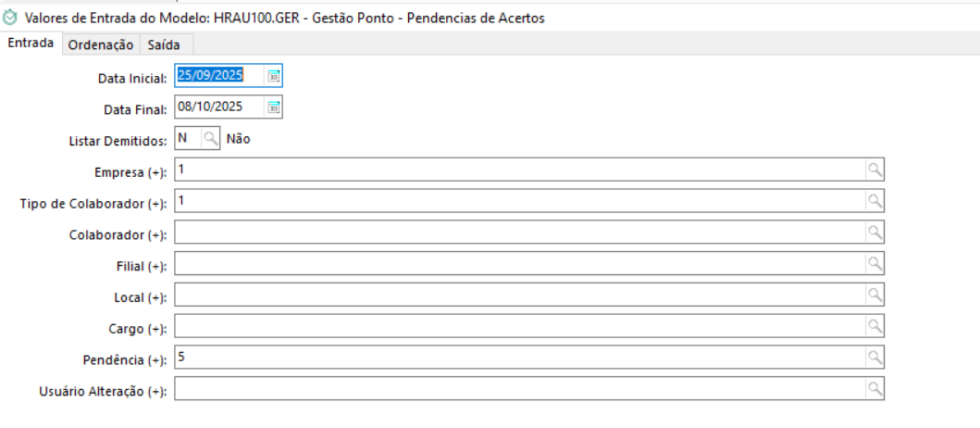Viewport: 980px width, 428px height.
Task: Click the Pendência search magnifier icon
Action: [874, 358]
